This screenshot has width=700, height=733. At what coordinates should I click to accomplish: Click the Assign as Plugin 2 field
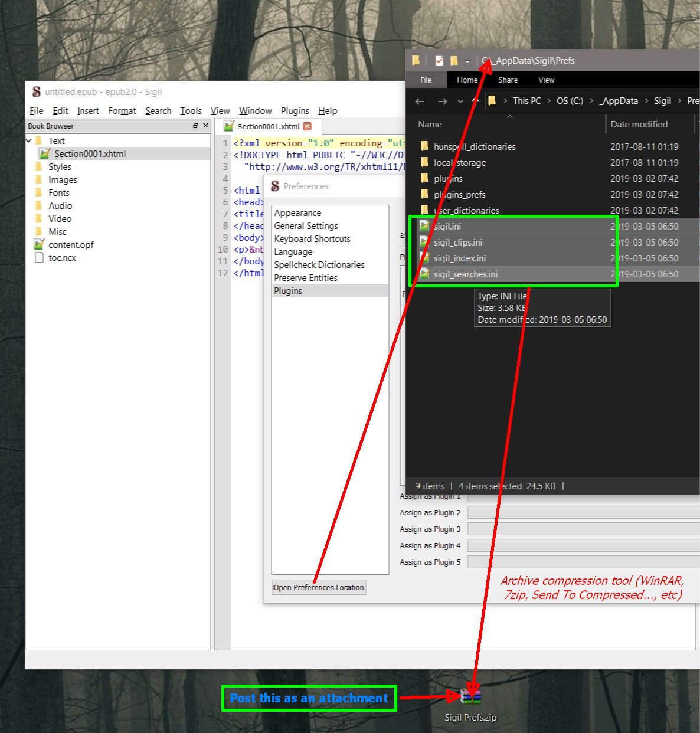tap(583, 512)
